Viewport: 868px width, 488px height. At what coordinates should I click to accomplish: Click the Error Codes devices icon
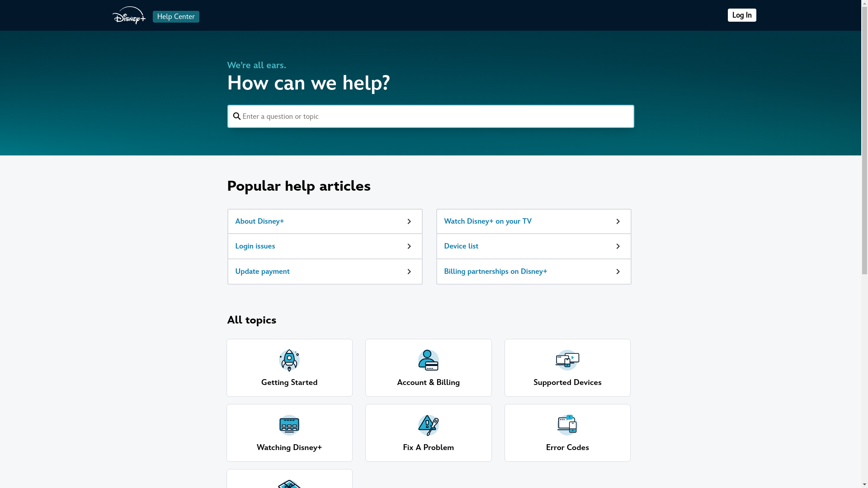pos(567,425)
